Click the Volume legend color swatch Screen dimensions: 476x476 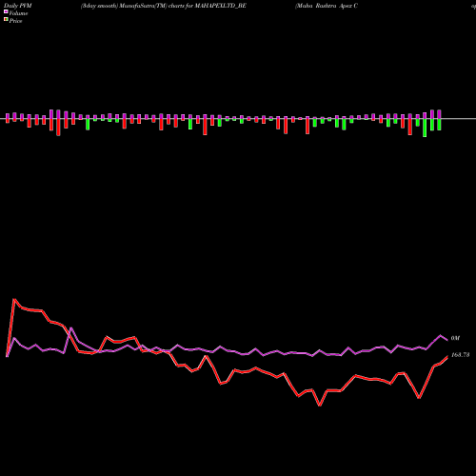[6, 12]
